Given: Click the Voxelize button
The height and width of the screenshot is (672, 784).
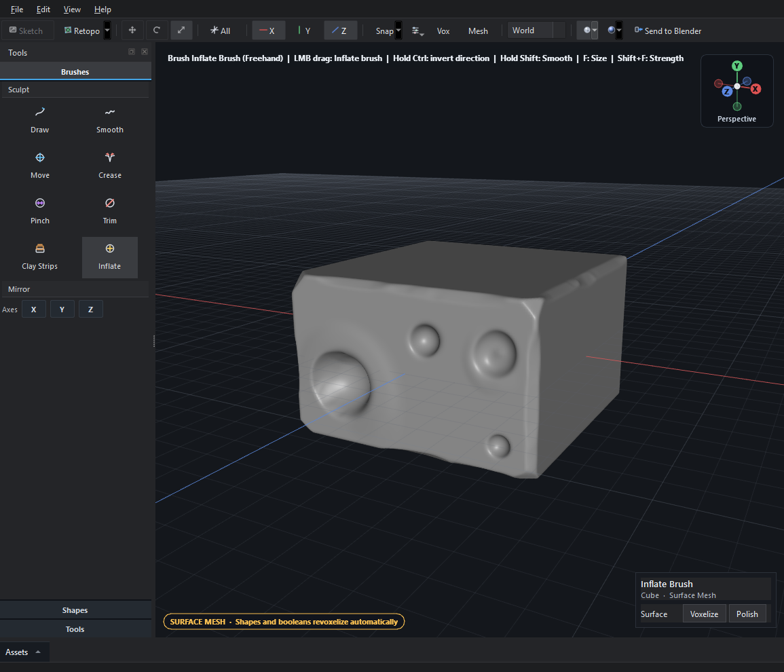Looking at the screenshot, I should (704, 614).
